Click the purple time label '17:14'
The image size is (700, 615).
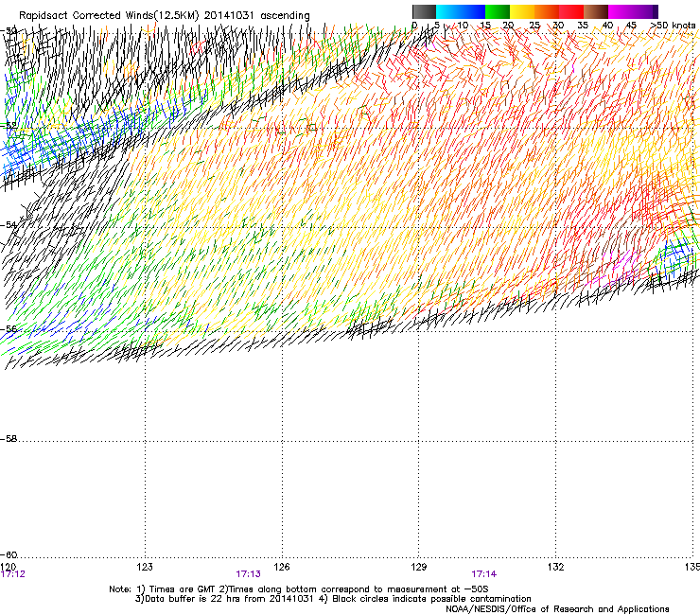click(484, 574)
